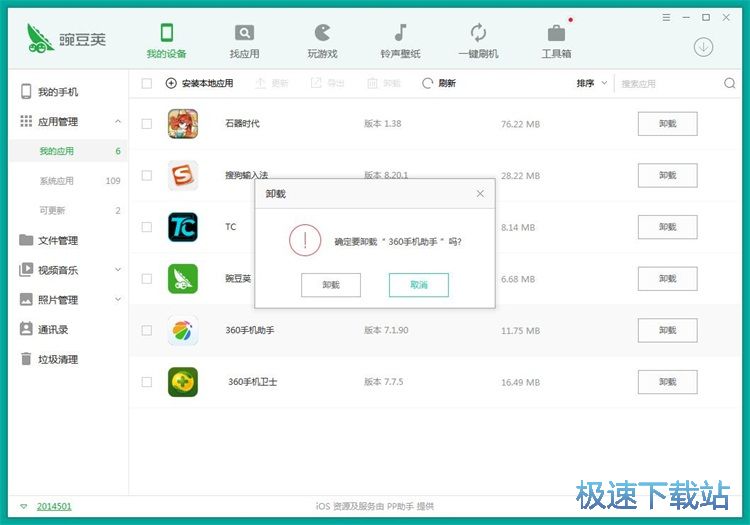Click 版本 1.38 version text
Image resolution: width=750 pixels, height=525 pixels.
point(383,123)
